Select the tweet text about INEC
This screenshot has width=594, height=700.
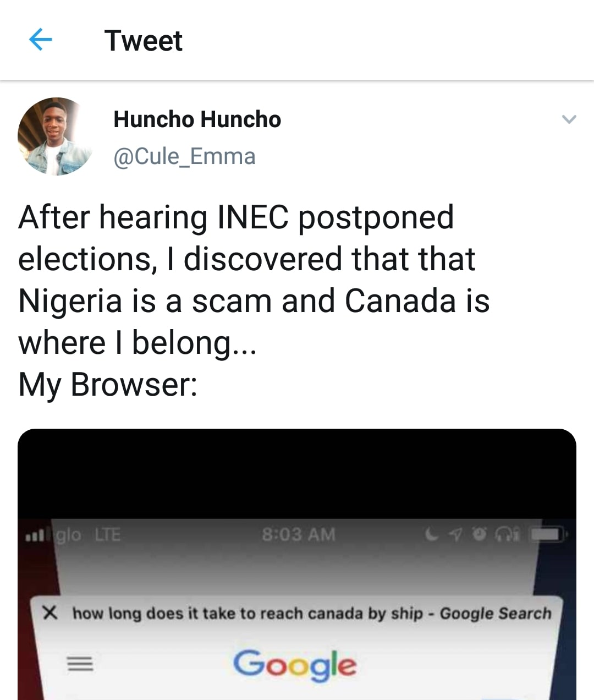pos(254,300)
